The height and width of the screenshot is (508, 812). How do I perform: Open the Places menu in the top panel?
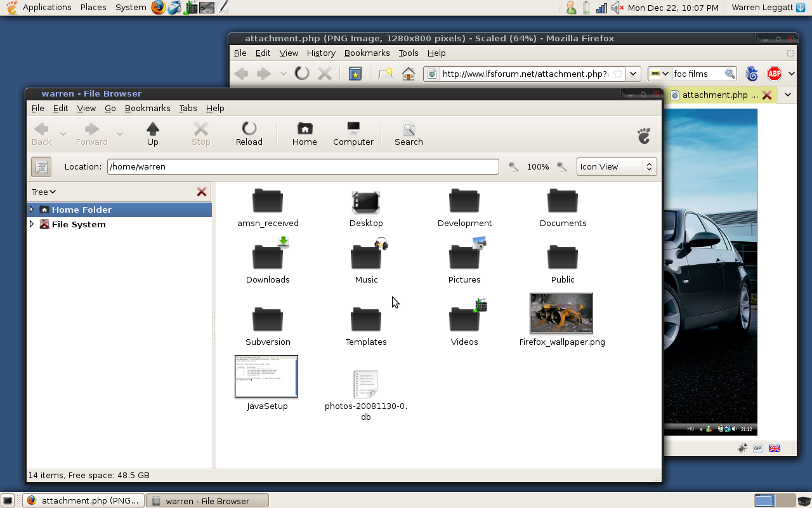[93, 8]
